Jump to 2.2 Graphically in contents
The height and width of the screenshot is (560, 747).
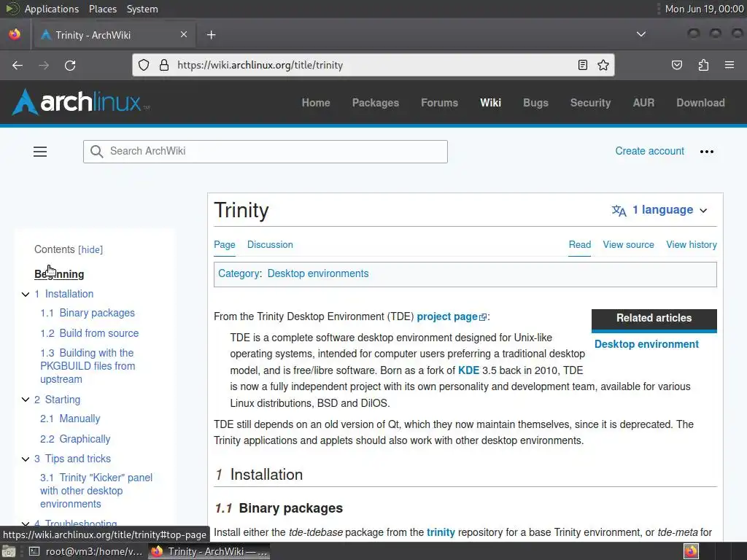coord(75,439)
